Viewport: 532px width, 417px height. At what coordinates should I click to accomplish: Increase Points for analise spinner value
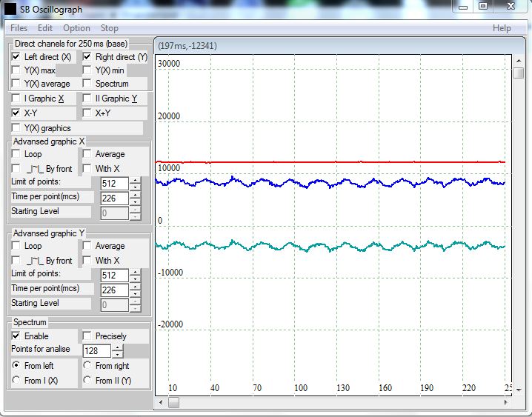117,347
